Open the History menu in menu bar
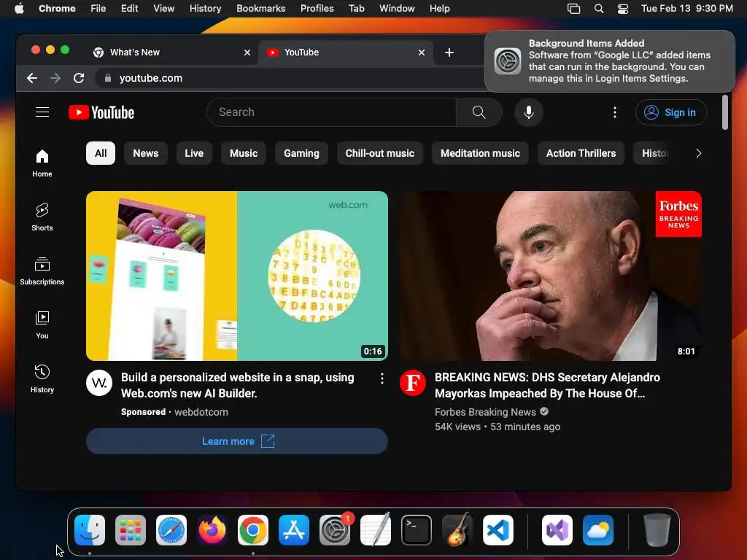The image size is (747, 560). click(x=205, y=9)
